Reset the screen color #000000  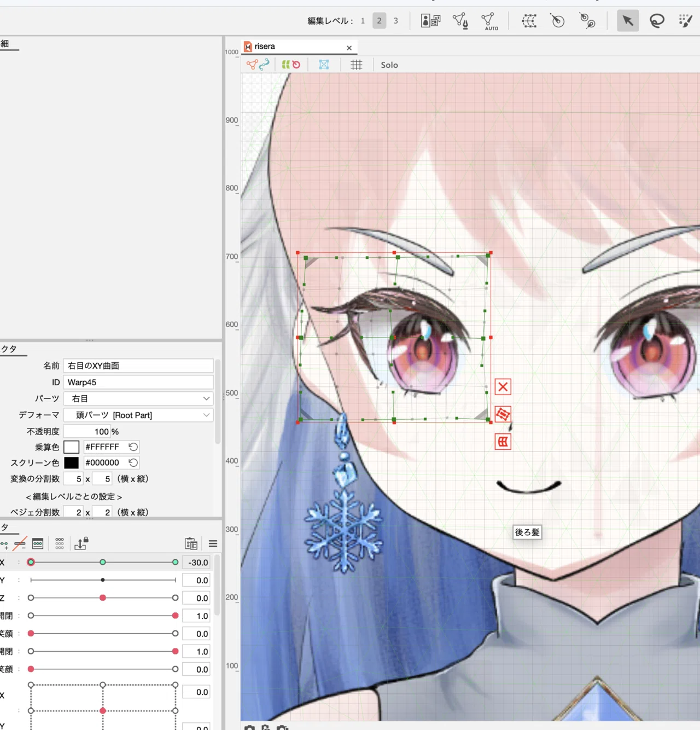click(x=133, y=462)
